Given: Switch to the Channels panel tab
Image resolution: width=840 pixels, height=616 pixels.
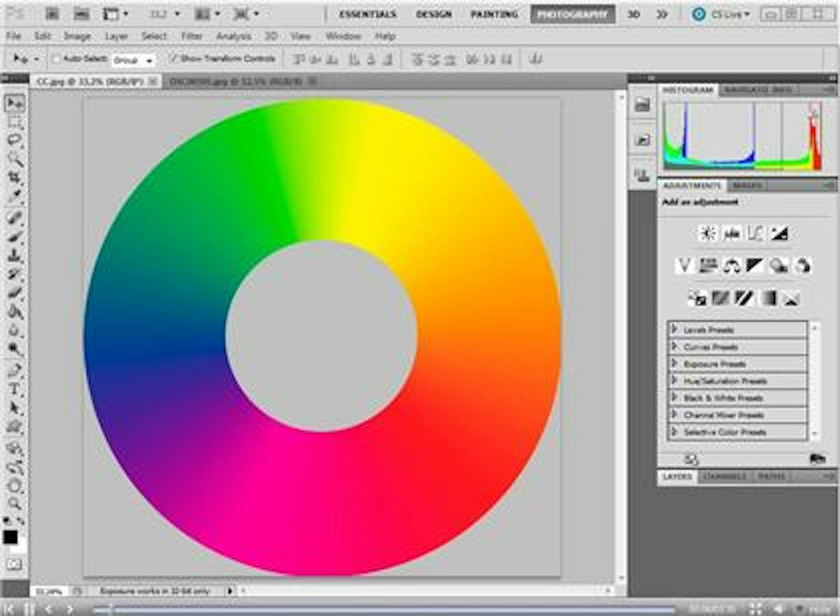Looking at the screenshot, I should pos(724,477).
